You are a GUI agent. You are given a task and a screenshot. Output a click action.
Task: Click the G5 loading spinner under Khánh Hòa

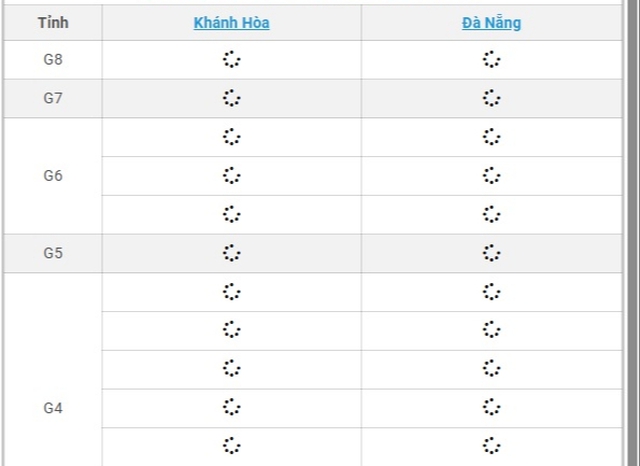pos(232,253)
